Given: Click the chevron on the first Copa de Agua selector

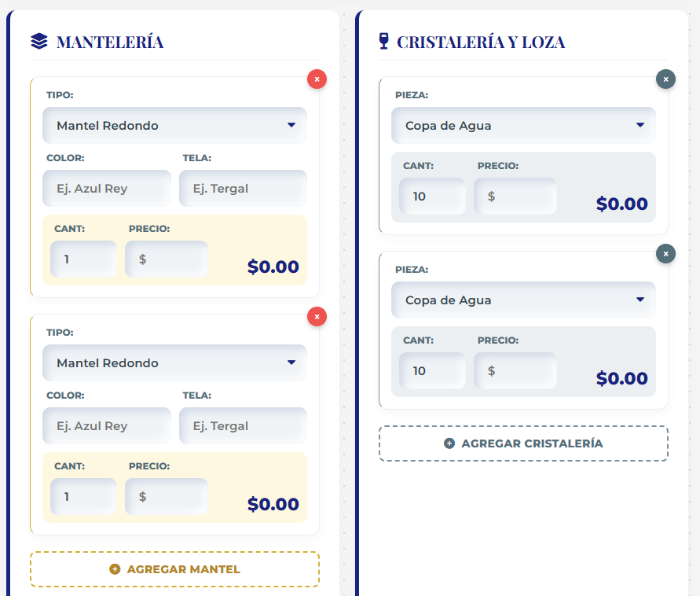Looking at the screenshot, I should coord(641,125).
